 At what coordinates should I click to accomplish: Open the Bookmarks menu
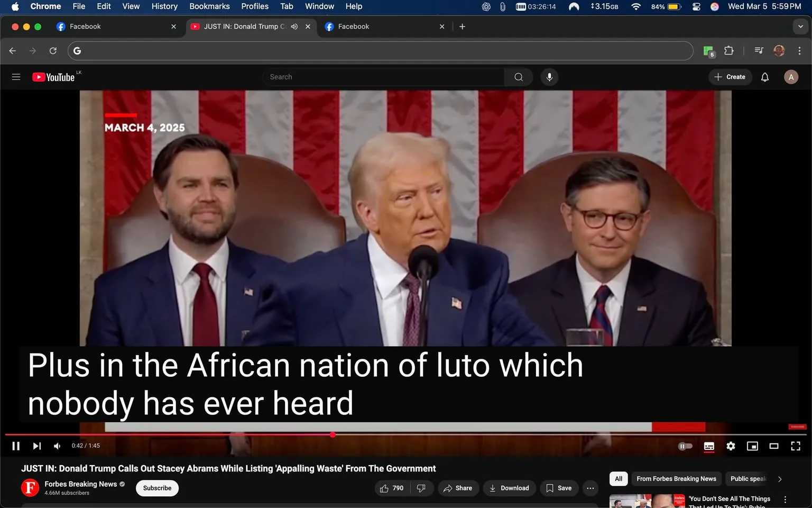coord(209,6)
